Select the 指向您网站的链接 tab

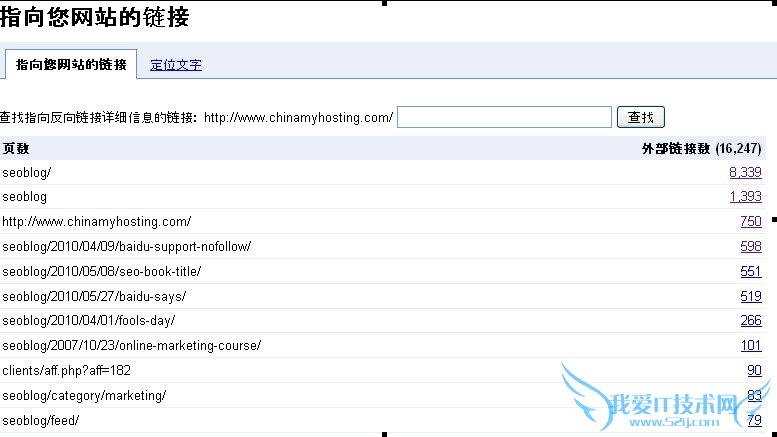tap(71, 64)
